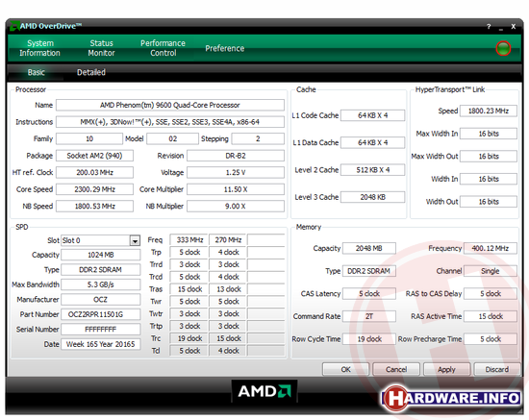This screenshot has width=529, height=420.
Task: Click the Cancel button
Action: point(396,369)
